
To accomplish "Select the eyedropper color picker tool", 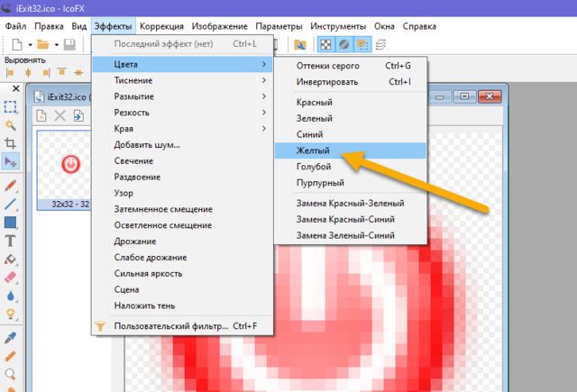I will 10,338.
